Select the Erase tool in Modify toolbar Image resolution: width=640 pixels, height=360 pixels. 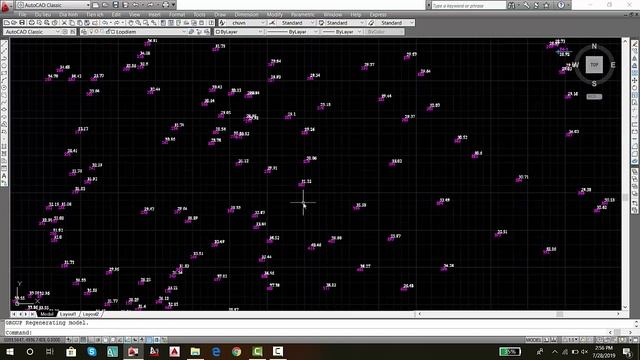(x=635, y=44)
